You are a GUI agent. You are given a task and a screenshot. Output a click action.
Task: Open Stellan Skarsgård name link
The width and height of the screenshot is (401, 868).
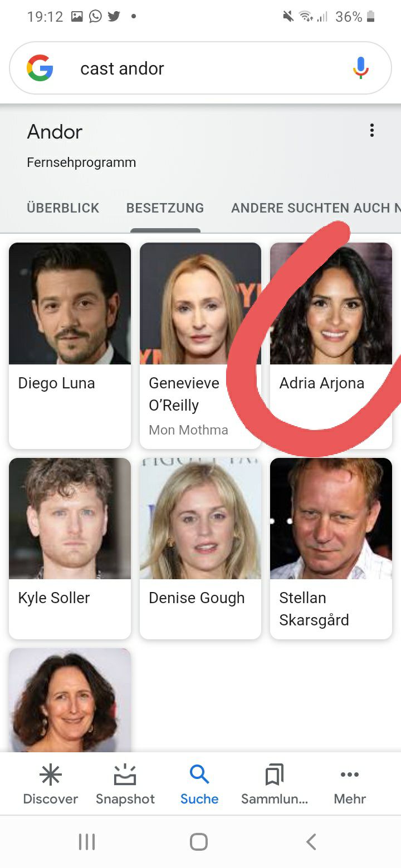[x=314, y=609]
